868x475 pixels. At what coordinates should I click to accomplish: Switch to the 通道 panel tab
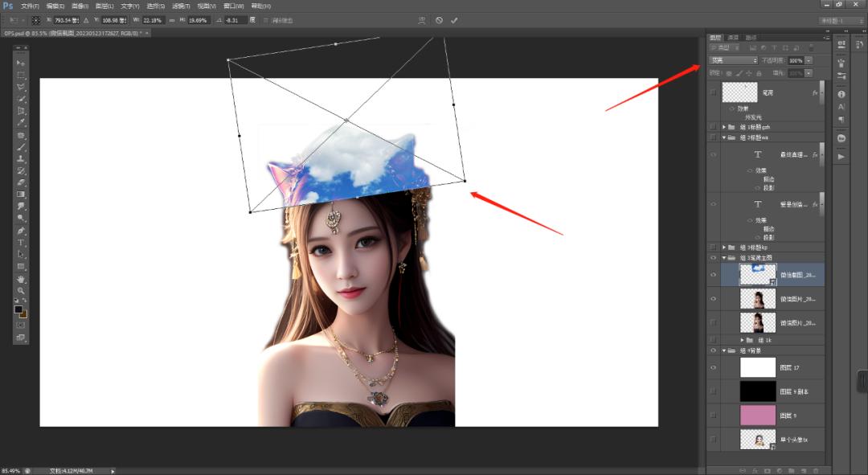coord(733,38)
